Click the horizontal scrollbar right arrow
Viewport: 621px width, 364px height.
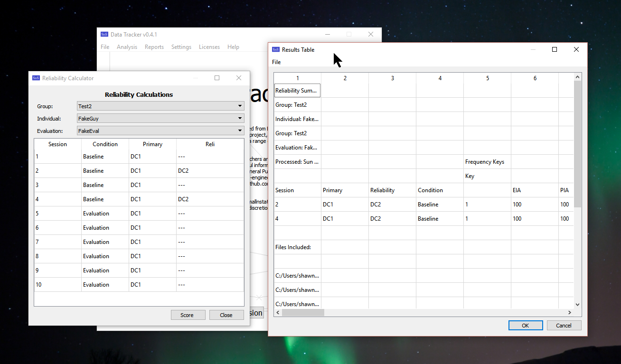click(x=570, y=313)
